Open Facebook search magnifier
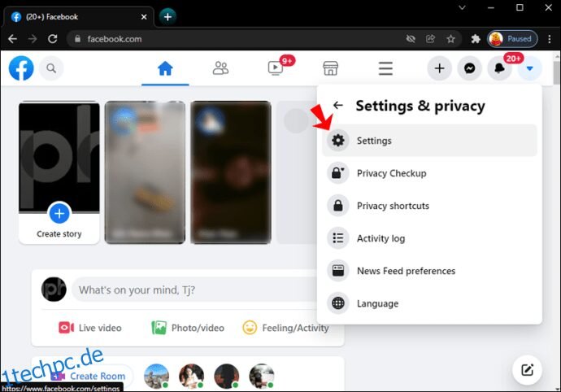 pos(51,68)
